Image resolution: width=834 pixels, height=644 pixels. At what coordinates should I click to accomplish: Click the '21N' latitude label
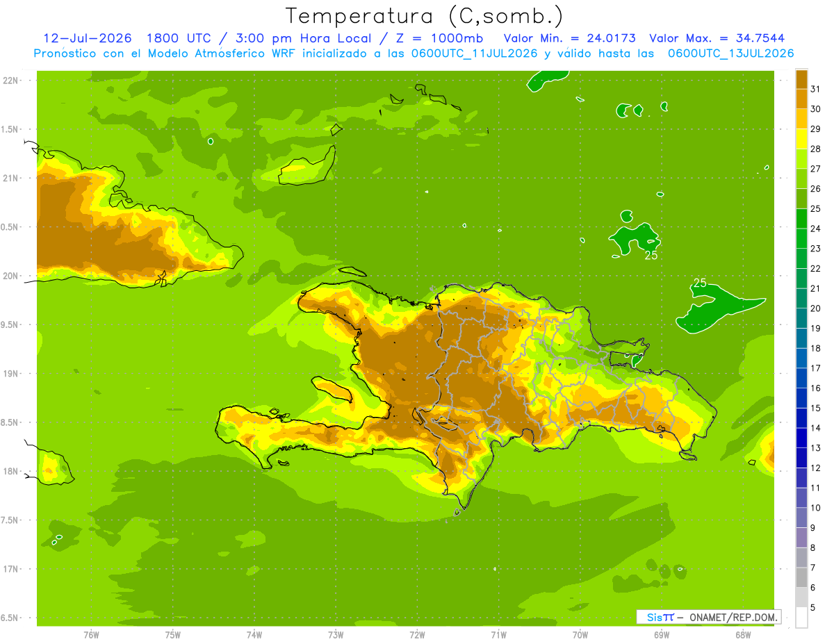10,178
